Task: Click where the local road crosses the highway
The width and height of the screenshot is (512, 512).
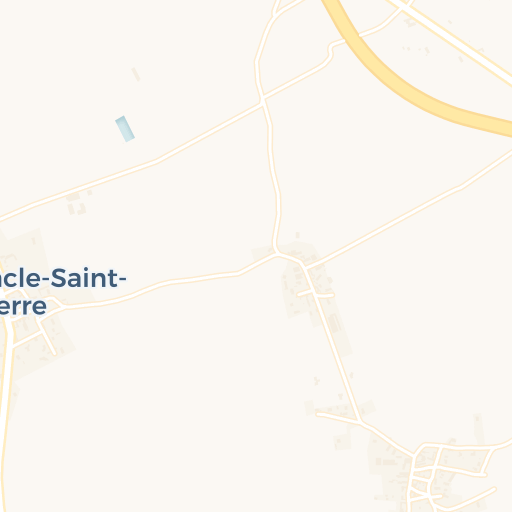Action: point(353,37)
